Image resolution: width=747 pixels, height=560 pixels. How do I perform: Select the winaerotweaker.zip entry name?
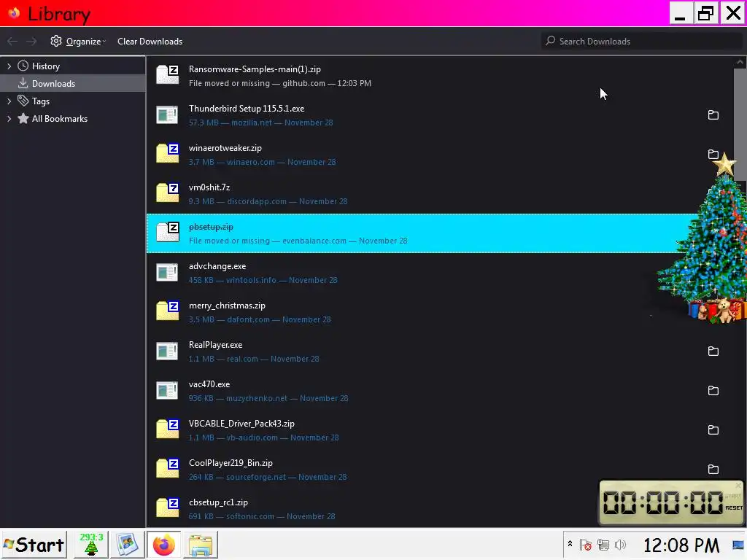[225, 148]
